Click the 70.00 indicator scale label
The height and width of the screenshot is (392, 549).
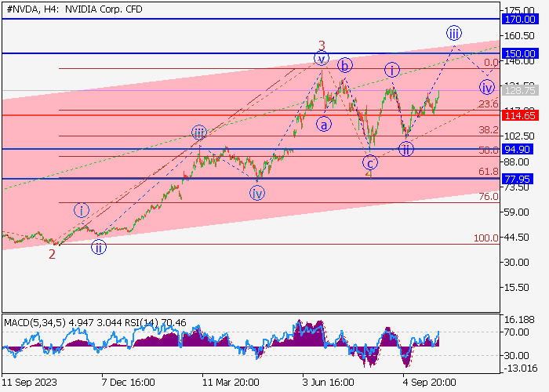pyautogui.click(x=516, y=332)
